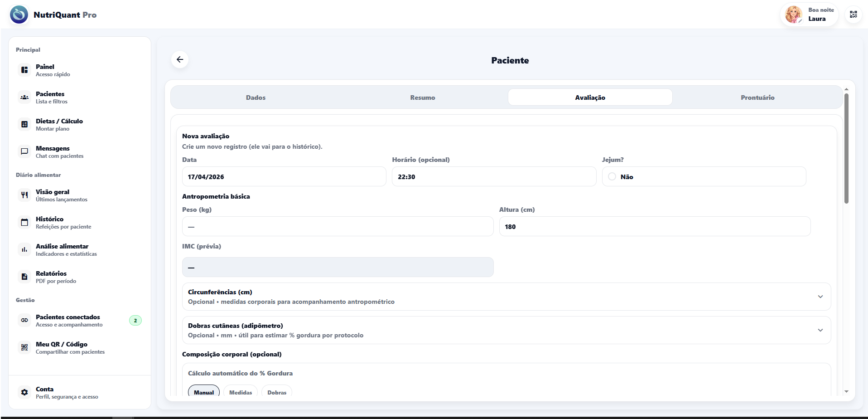Screen dimensions: 868x419
Task: Switch to the Resumo tab
Action: [422, 97]
